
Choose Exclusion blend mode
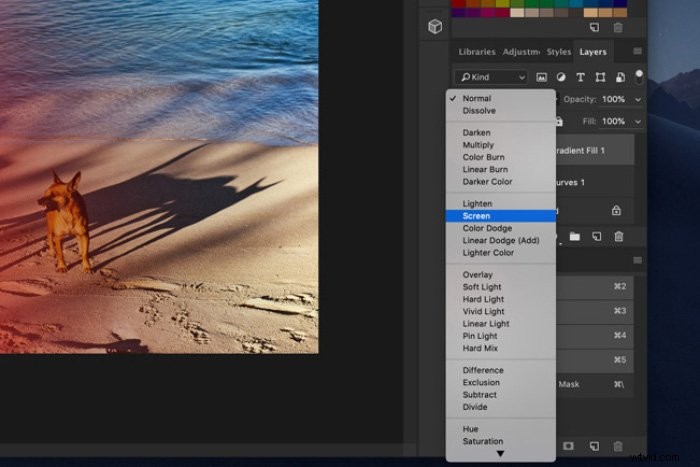(x=501, y=383)
